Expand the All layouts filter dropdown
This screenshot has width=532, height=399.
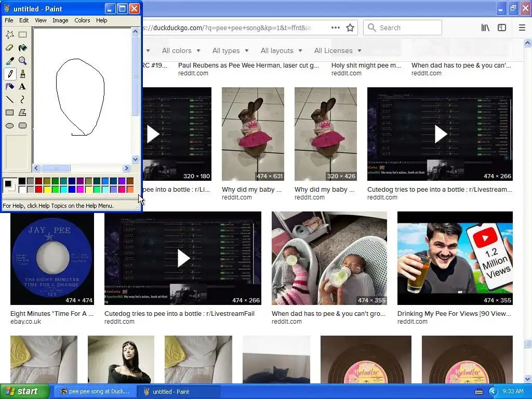point(281,50)
